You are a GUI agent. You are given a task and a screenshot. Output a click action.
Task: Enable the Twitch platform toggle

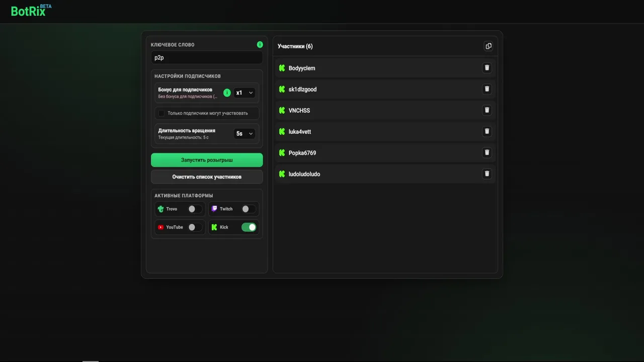pos(249,209)
